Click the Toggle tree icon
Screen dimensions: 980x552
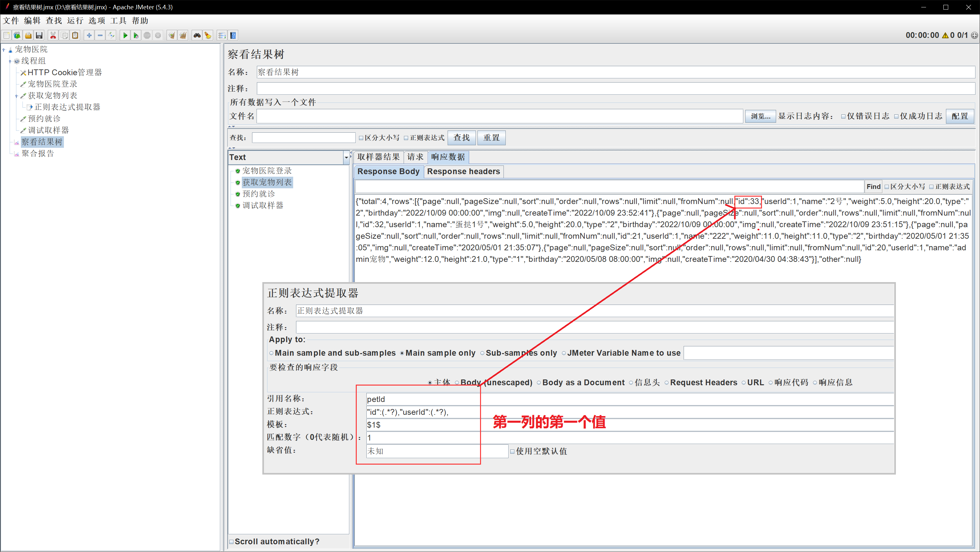[x=111, y=35]
